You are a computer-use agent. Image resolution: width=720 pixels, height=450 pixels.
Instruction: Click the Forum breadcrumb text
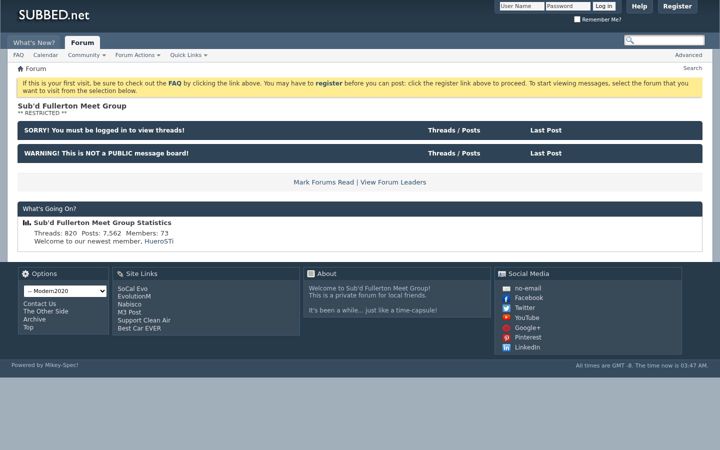point(36,69)
